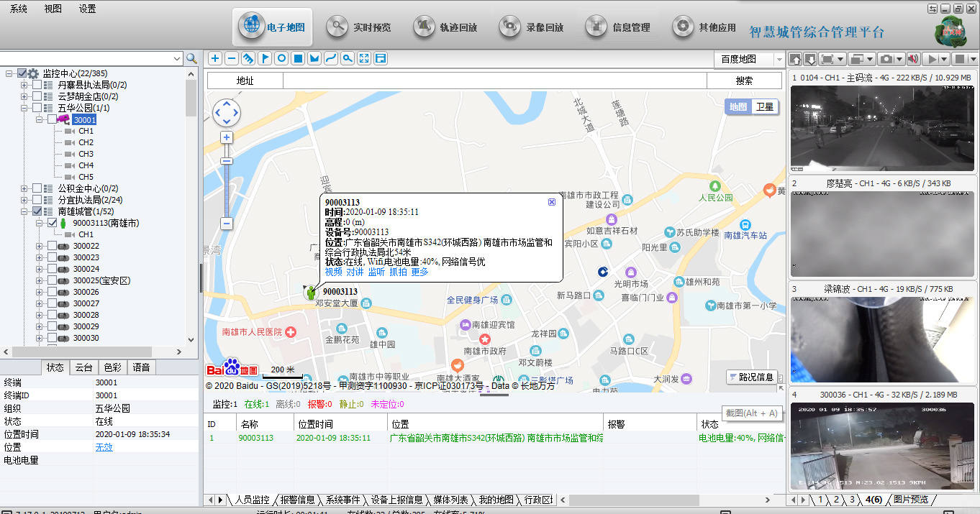The image size is (980, 514).
Task: Check the 30001 device checkbox
Action: [x=52, y=119]
